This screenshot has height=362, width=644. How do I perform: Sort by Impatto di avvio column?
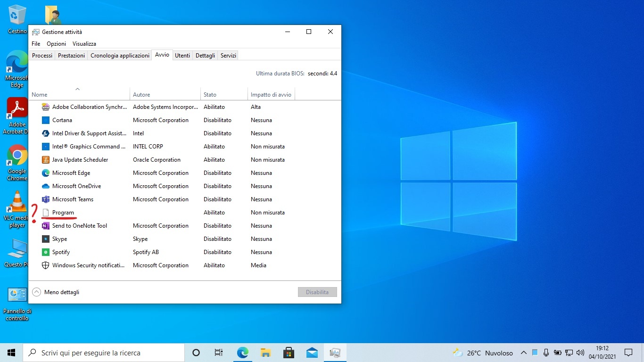point(271,95)
